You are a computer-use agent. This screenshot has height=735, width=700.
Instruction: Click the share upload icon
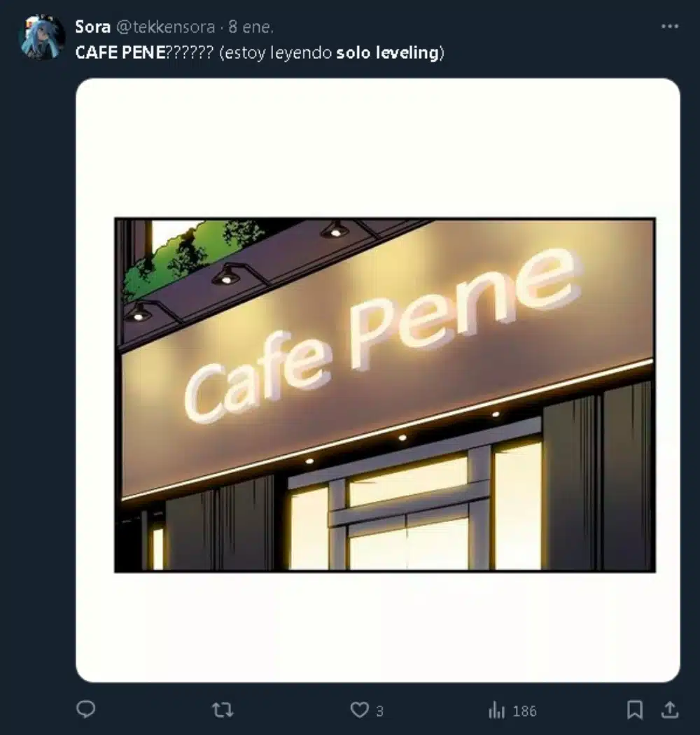tap(670, 710)
